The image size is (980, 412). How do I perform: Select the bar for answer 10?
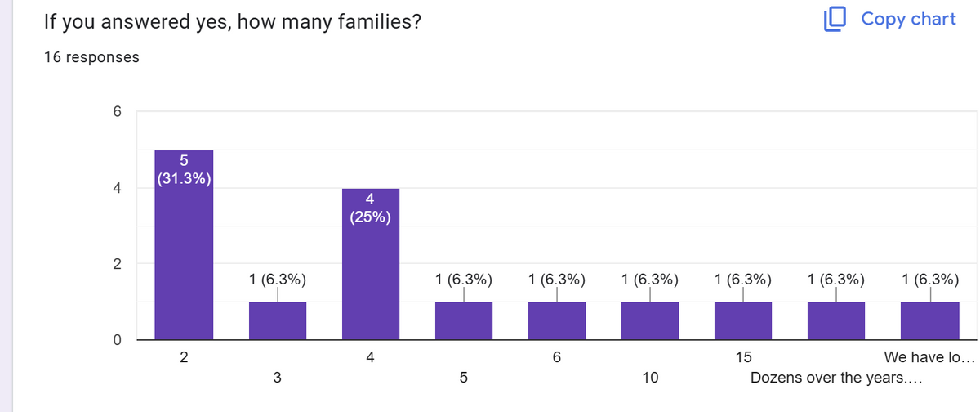649,320
